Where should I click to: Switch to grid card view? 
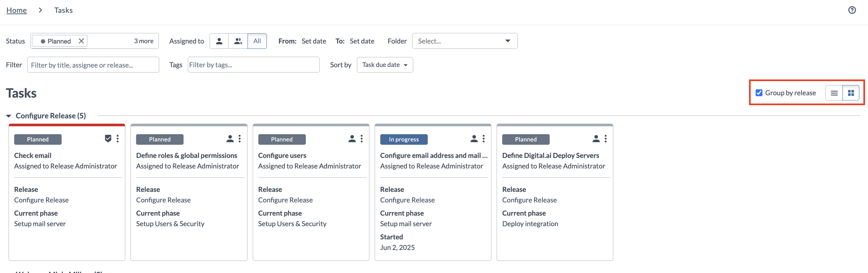click(x=851, y=93)
